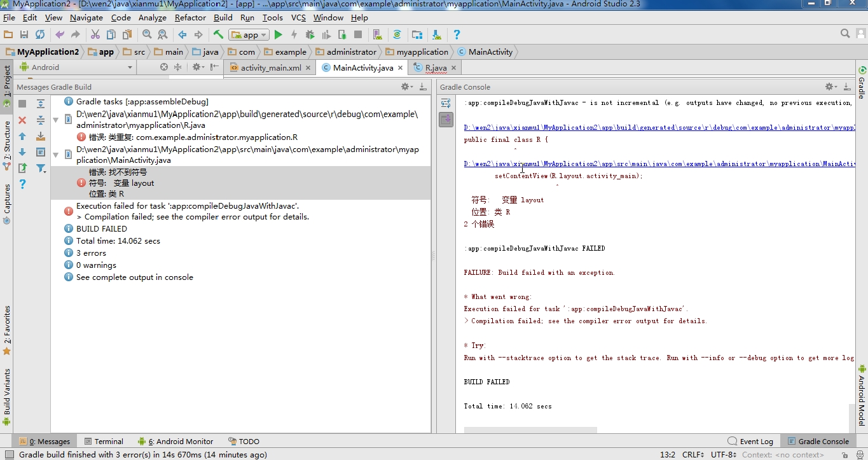
Task: Open the Messages panel gear settings dropdown
Action: 407,87
